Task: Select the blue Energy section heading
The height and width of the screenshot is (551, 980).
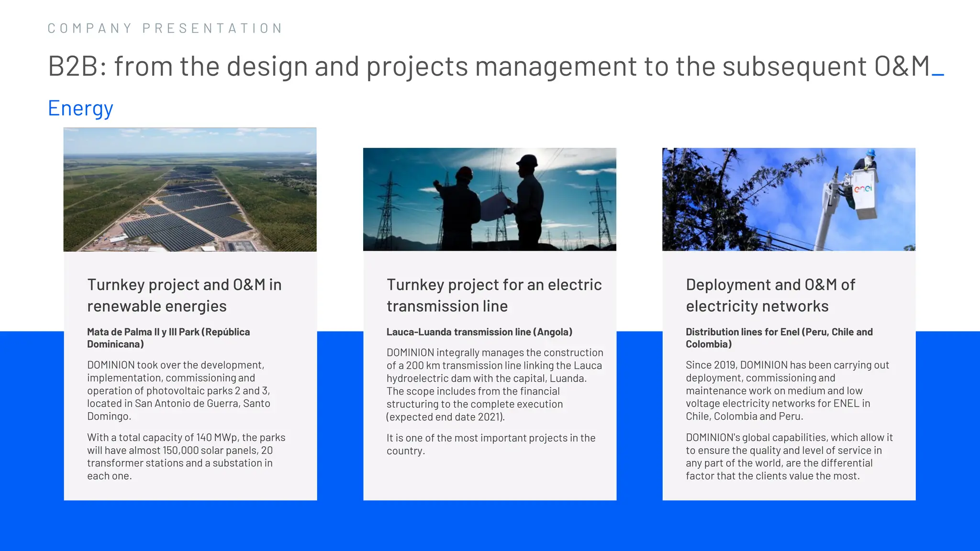Action: pyautogui.click(x=80, y=108)
